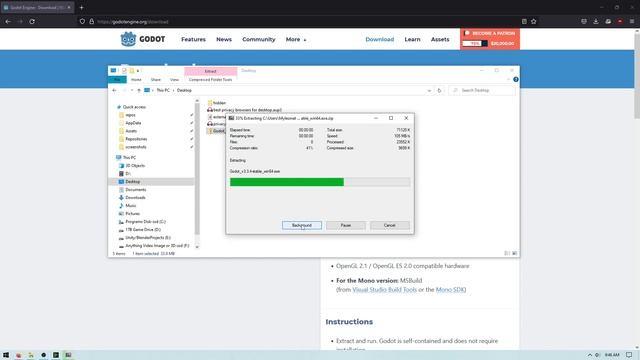Go to the Download page link
The image size is (640, 360).
[x=380, y=40]
